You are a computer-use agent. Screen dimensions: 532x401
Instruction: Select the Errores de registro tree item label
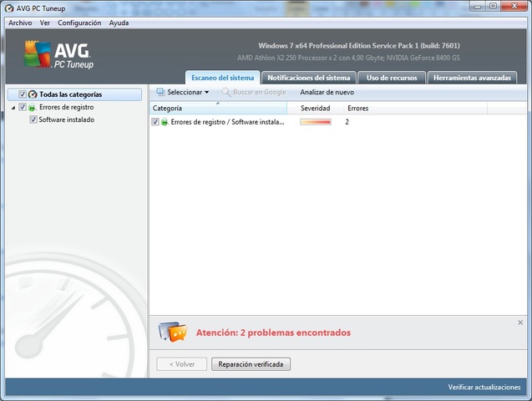(x=67, y=107)
